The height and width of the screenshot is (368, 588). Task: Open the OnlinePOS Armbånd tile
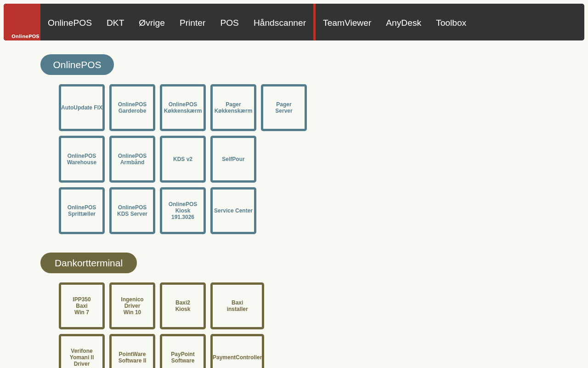[x=132, y=159]
